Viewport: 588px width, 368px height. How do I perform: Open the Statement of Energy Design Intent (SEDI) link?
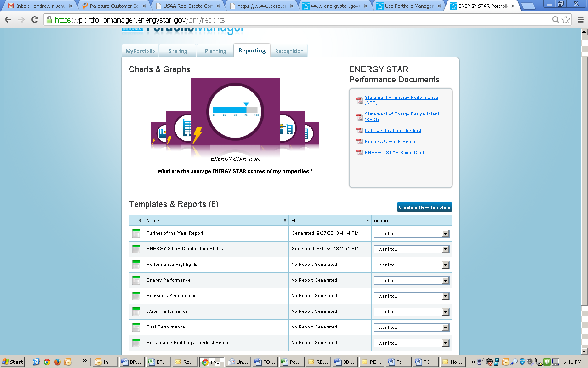[x=402, y=117]
